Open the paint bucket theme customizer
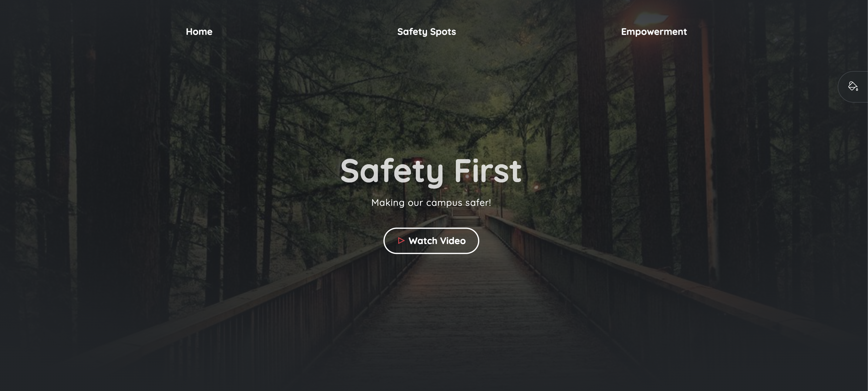 853,86
